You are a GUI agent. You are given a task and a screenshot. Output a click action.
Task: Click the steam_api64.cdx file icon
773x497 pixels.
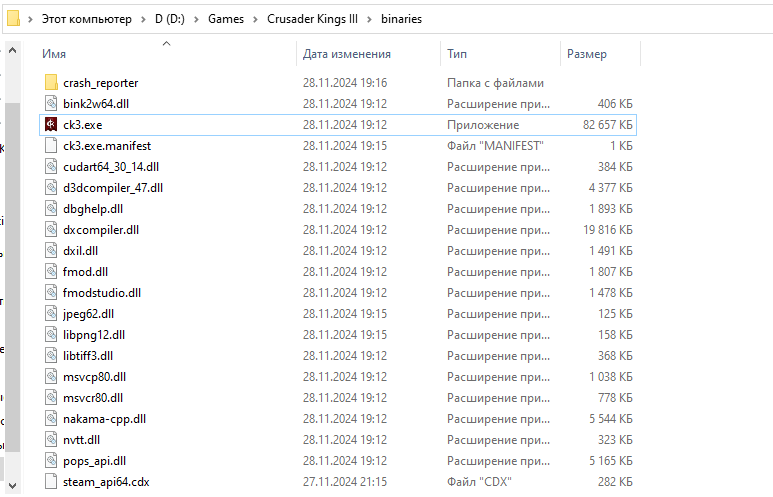[x=51, y=481]
